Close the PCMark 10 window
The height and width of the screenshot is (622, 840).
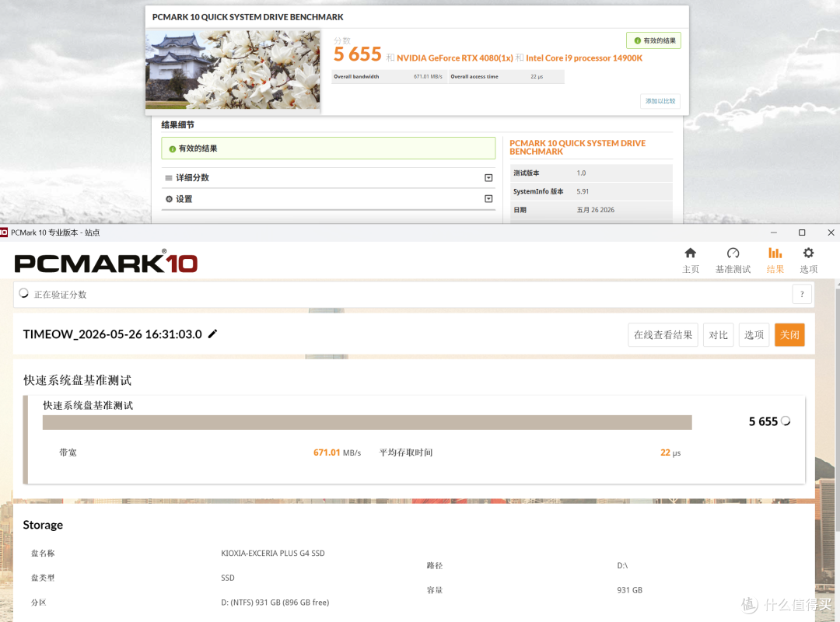click(x=831, y=232)
